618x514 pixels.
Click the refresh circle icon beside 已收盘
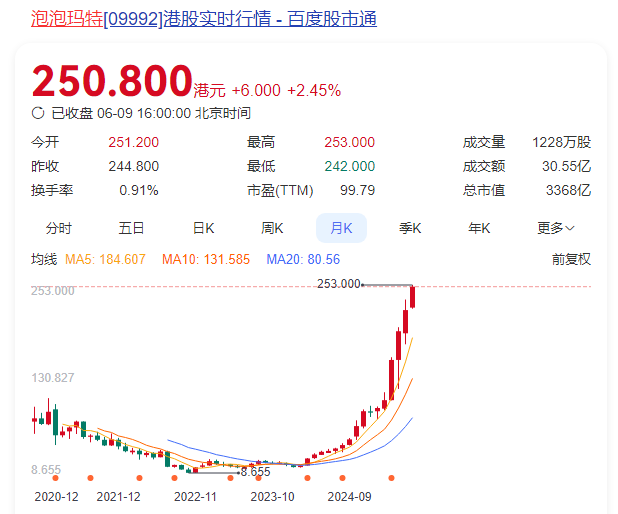(x=38, y=113)
